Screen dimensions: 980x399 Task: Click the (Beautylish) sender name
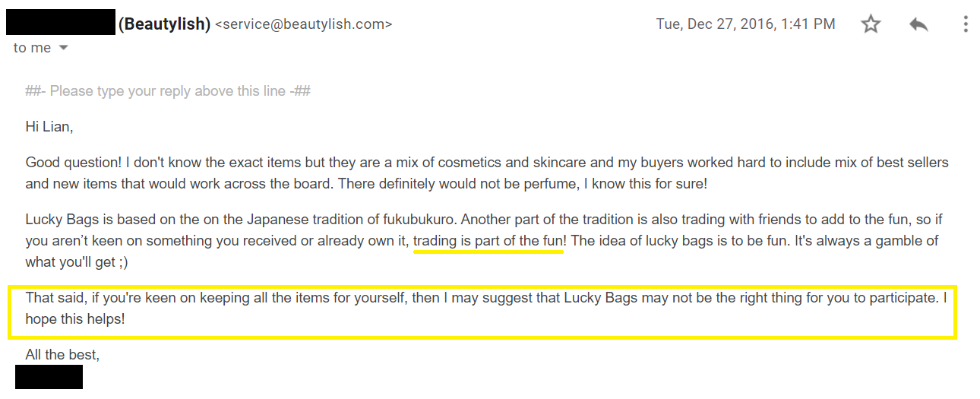(x=164, y=24)
